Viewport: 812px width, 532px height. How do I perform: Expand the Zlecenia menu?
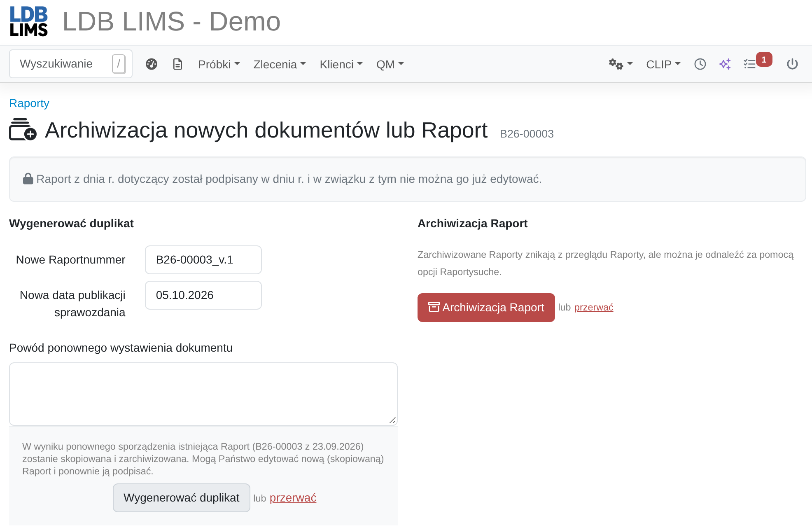click(x=280, y=64)
